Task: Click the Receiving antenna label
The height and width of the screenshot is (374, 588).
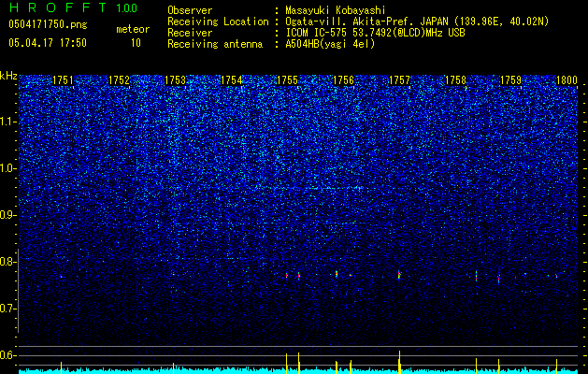Action: point(215,44)
